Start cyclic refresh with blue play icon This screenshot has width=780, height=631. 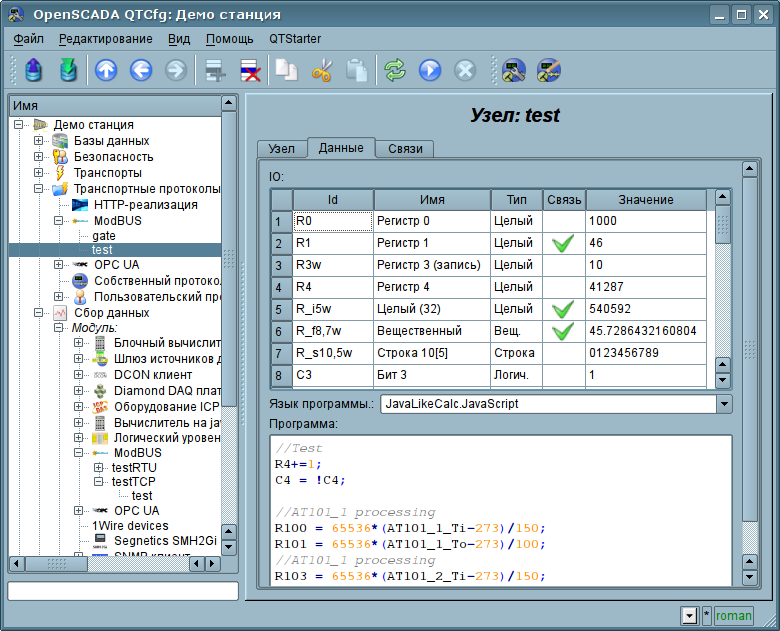pyautogui.click(x=430, y=70)
